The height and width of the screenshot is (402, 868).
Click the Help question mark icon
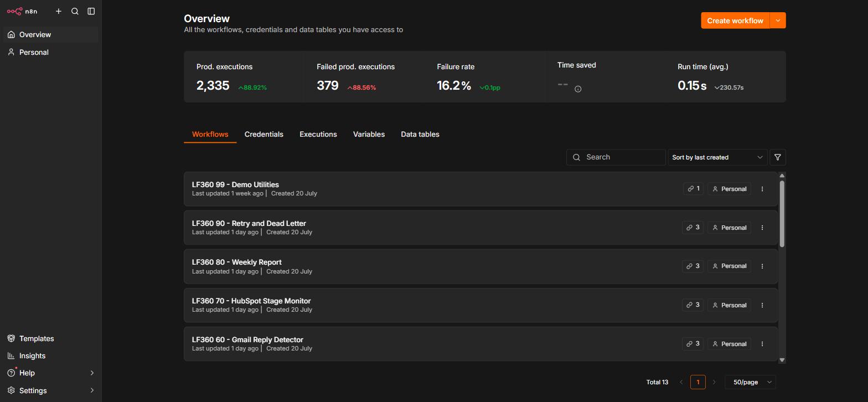[x=11, y=373]
